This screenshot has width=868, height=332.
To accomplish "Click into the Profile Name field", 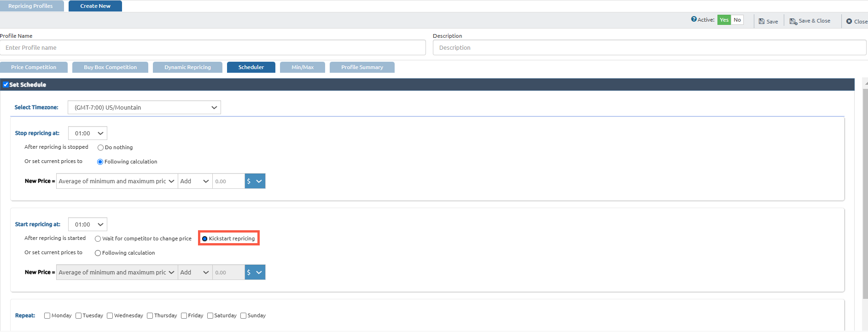I will pos(213,47).
